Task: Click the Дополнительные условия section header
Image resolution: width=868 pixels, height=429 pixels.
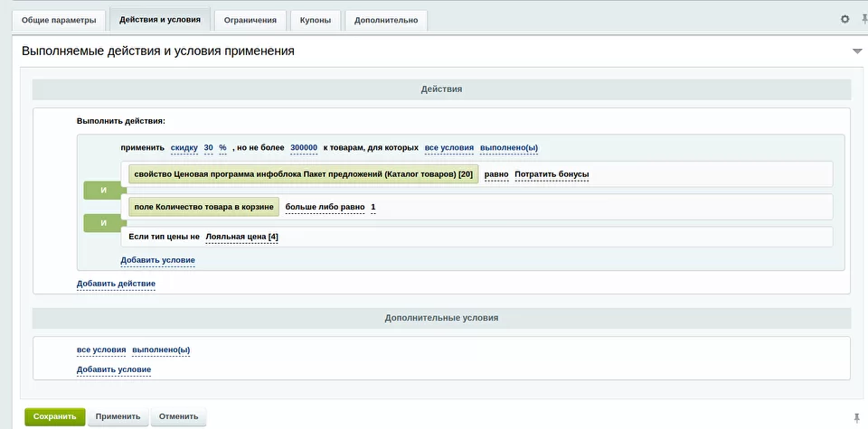Action: (x=441, y=319)
